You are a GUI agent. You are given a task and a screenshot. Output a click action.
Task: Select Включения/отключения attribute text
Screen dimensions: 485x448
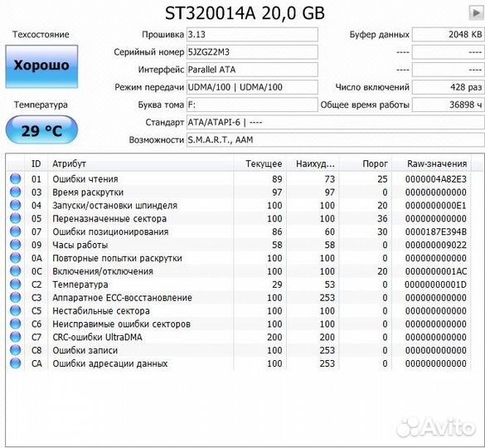(x=103, y=271)
